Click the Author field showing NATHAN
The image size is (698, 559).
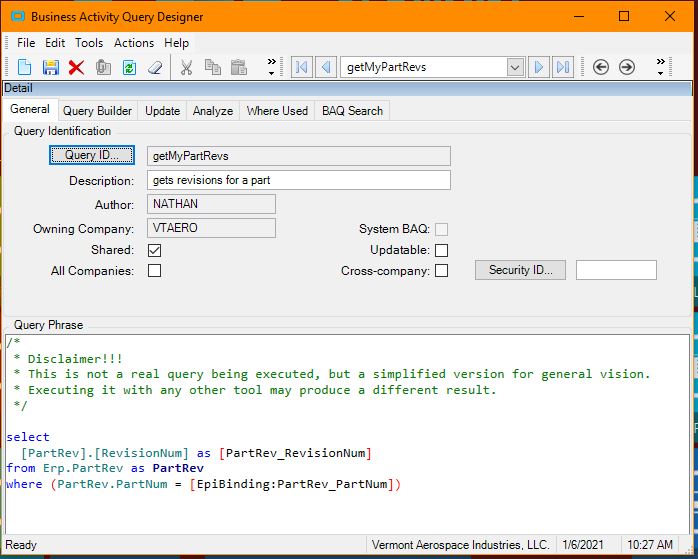[211, 204]
